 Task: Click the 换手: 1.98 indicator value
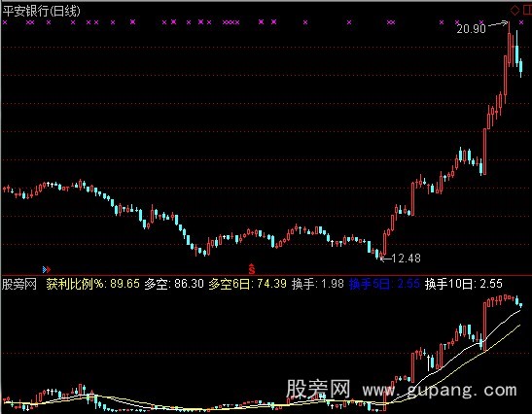click(x=318, y=284)
